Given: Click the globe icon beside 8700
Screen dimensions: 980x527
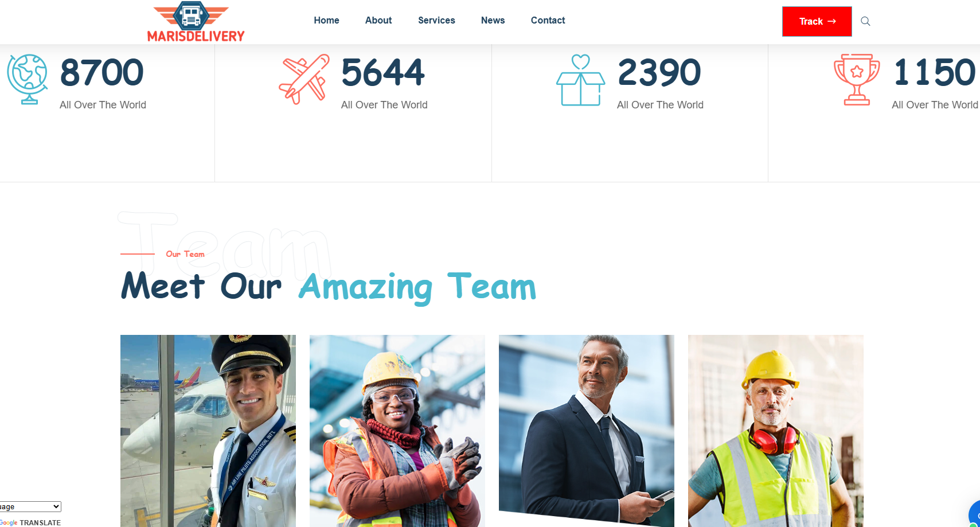Looking at the screenshot, I should (28, 79).
